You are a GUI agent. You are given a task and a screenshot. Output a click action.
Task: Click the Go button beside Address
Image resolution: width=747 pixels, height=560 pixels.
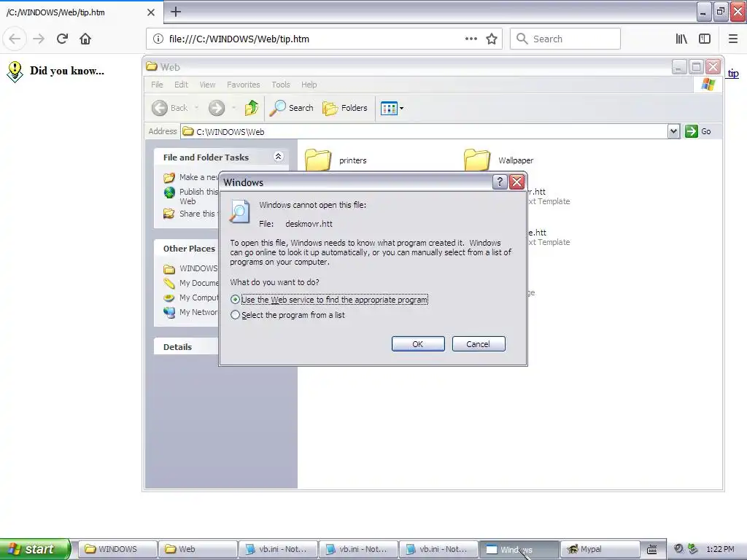(x=698, y=131)
